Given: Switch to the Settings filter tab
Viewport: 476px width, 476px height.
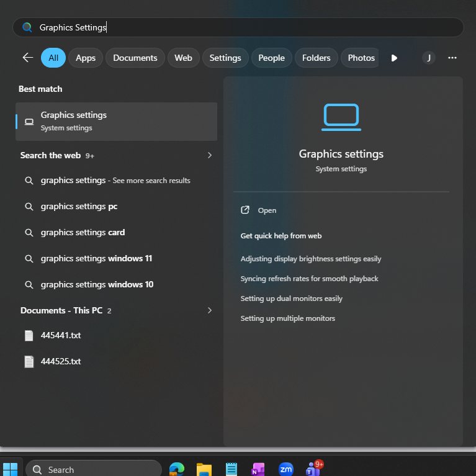Looking at the screenshot, I should tap(225, 58).
